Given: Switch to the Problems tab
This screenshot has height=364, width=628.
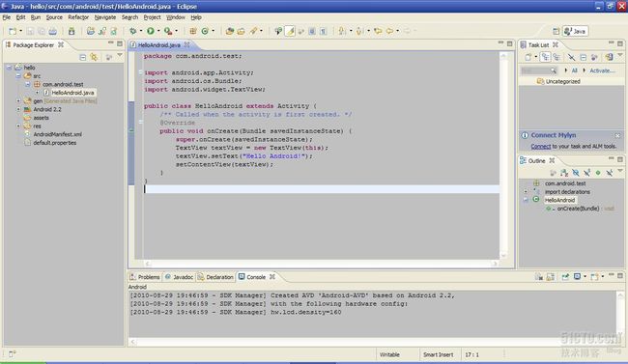Looking at the screenshot, I should pos(145,277).
